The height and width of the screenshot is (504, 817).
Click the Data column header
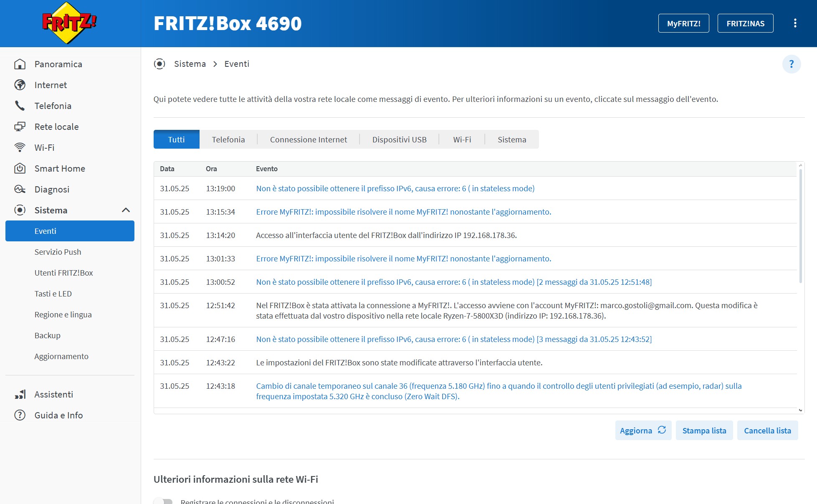[167, 169]
